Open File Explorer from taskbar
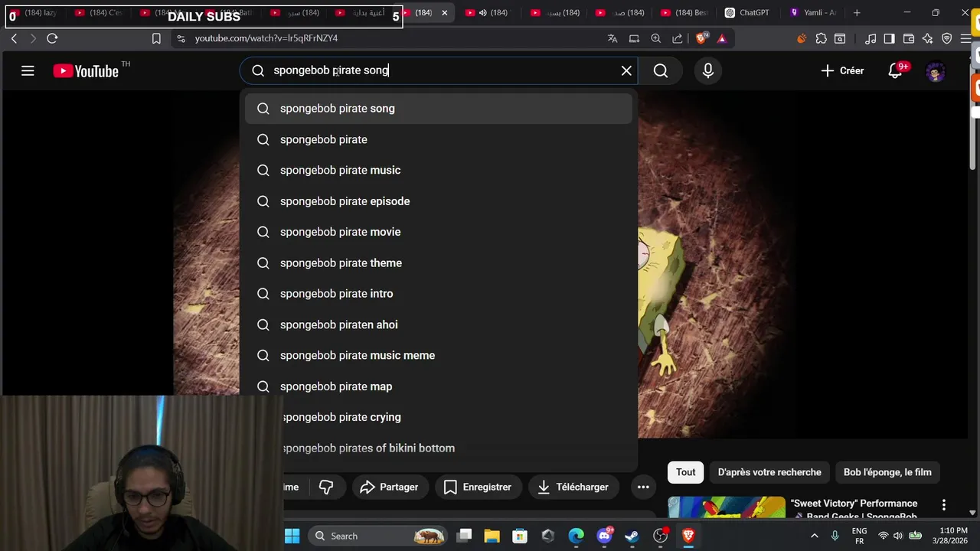Screen dimensions: 980x551 tap(492, 536)
